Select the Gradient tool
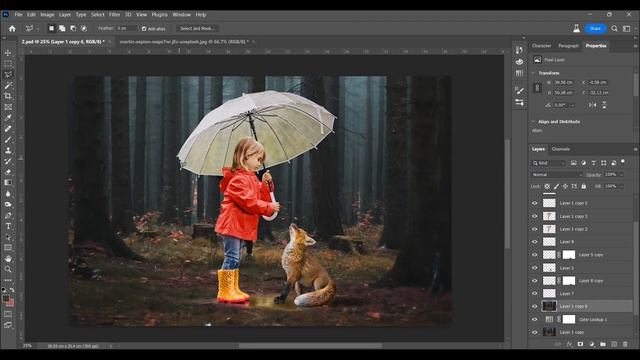The height and width of the screenshot is (360, 640). (8, 183)
